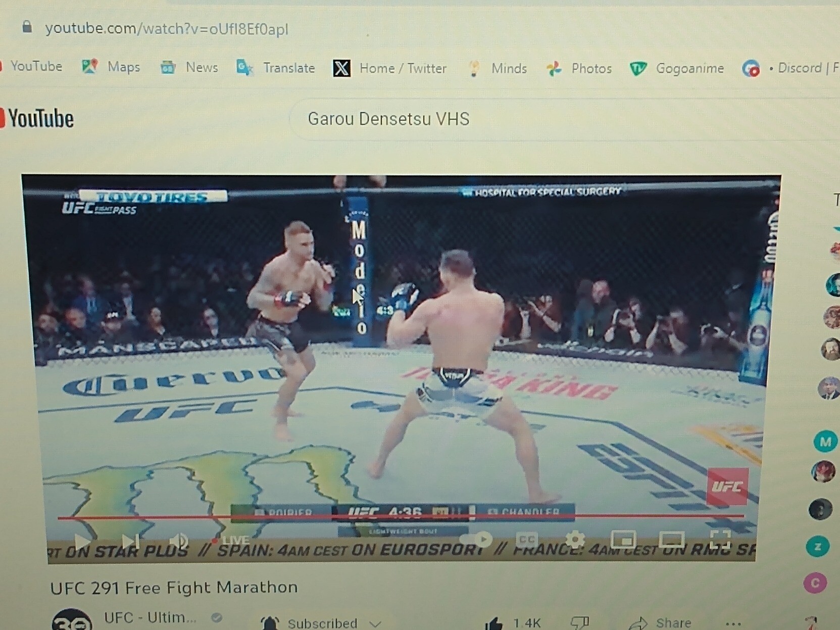Open the Home / Twitter bookmark

click(390, 68)
